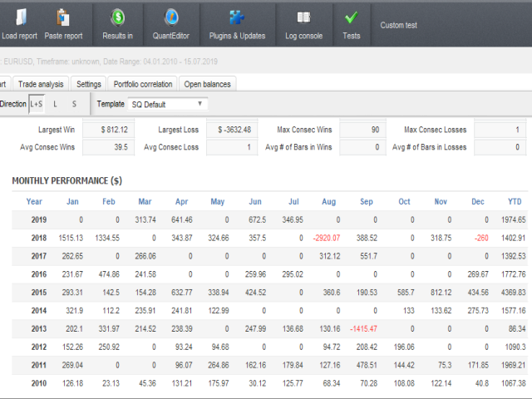Screen dimensions: 532x399
Task: Select the S (short) direction toggle
Action: (74, 104)
